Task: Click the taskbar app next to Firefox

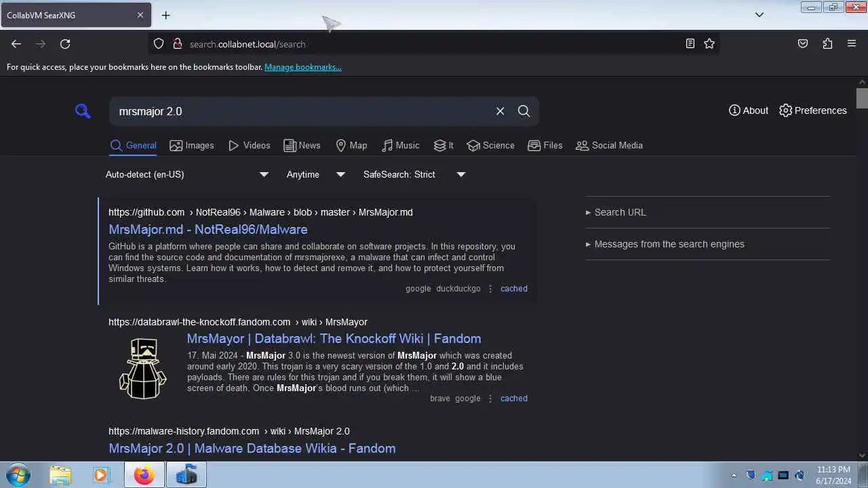Action: click(186, 475)
